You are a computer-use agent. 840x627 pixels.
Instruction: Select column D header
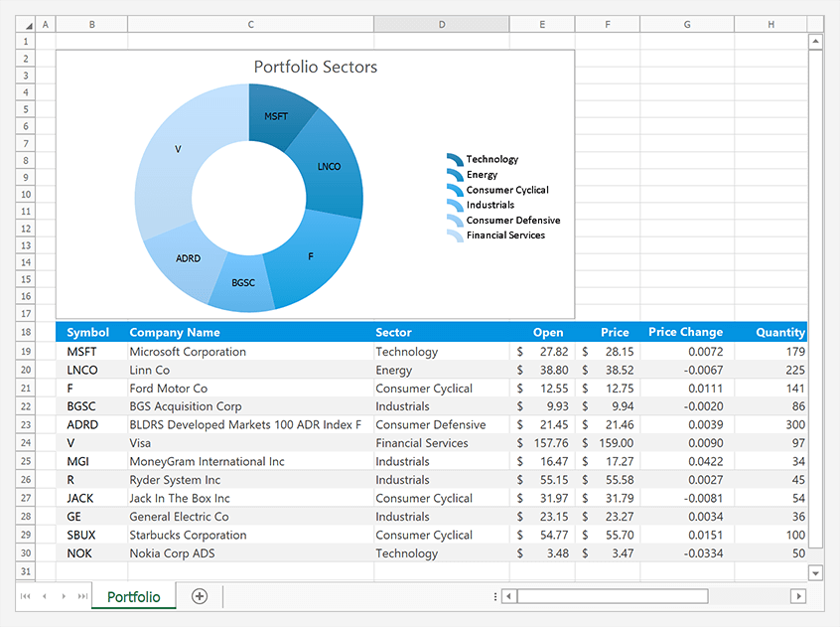[441, 23]
